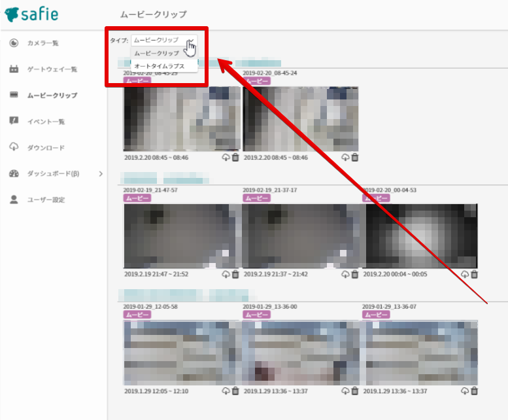The image size is (508, 420).
Task: Open thumbnail of clip 2019-02-20_00-04-53
Action: [420, 236]
